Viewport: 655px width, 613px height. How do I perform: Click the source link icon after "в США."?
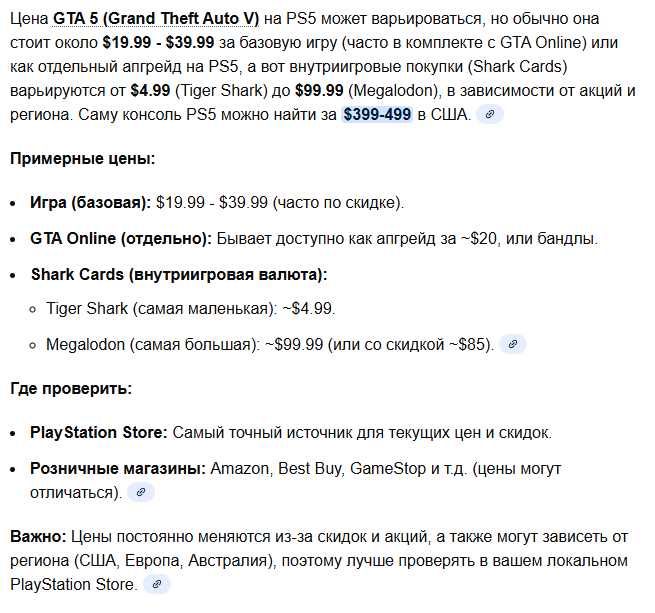489,114
